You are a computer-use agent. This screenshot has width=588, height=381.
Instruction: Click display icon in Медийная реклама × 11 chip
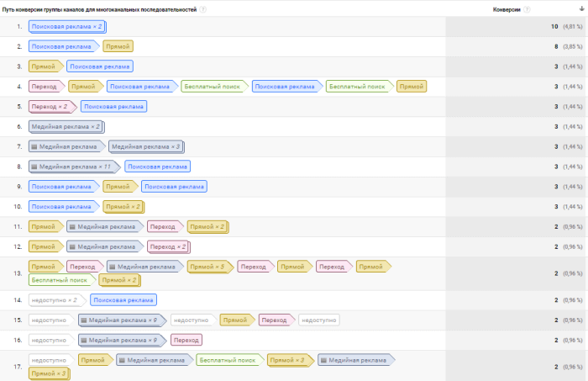(34, 167)
